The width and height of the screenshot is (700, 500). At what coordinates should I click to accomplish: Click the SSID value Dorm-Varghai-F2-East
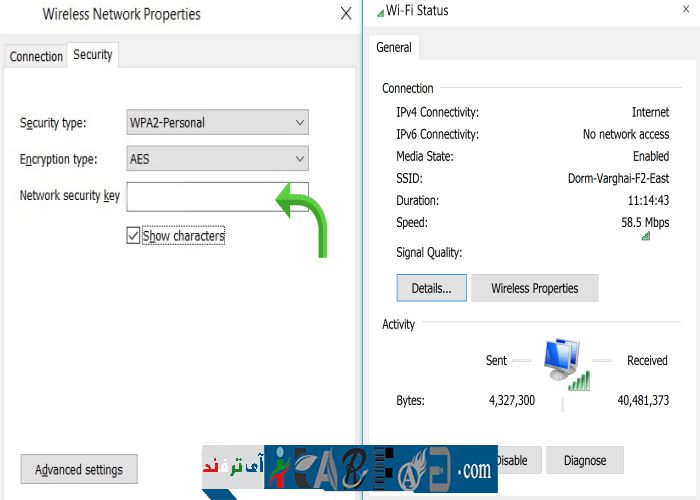pyautogui.click(x=618, y=178)
